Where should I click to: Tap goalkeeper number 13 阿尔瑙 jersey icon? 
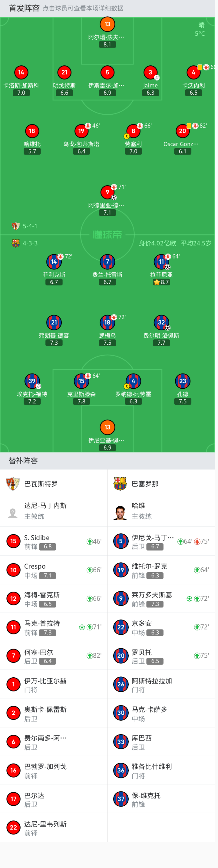(107, 24)
